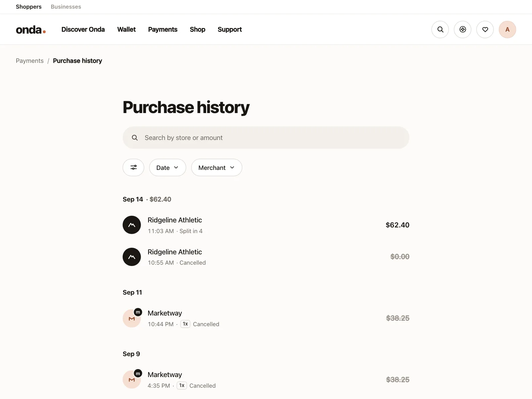Click Ridgeline Athletic logo for 10:55 AM purchase
This screenshot has height=399, width=532.
[132, 257]
